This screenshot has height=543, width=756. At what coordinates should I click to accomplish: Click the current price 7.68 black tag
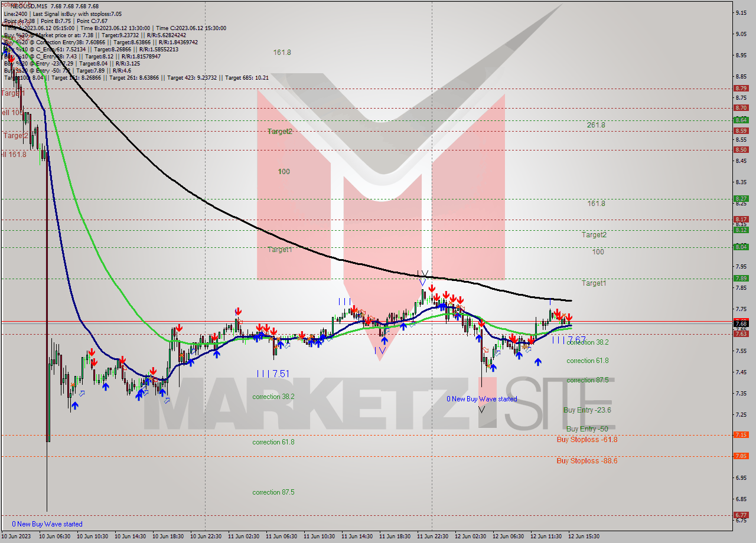741,323
